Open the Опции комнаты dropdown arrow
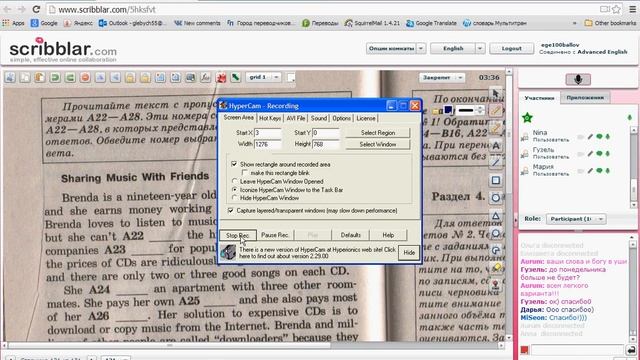The height and width of the screenshot is (360, 640). (x=421, y=48)
